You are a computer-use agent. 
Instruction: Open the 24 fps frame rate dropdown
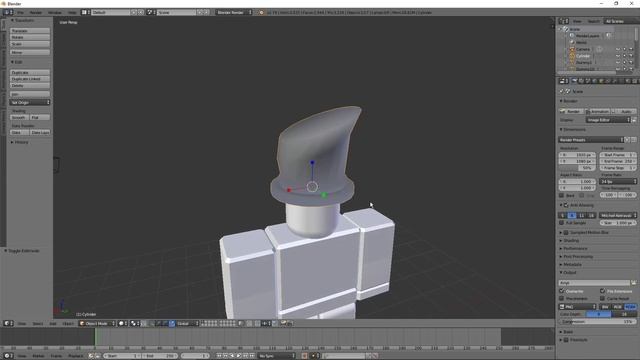pos(618,181)
